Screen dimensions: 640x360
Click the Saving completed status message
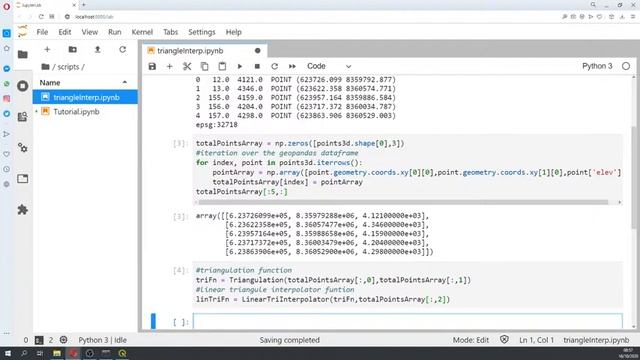coord(289,340)
